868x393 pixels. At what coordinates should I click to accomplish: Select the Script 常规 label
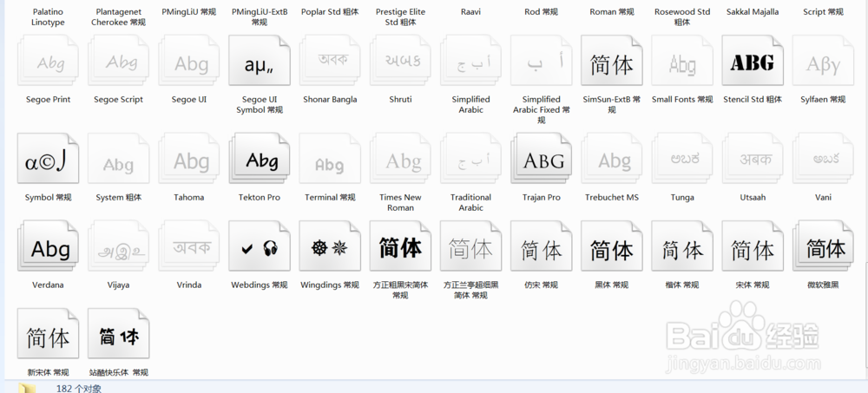(823, 11)
